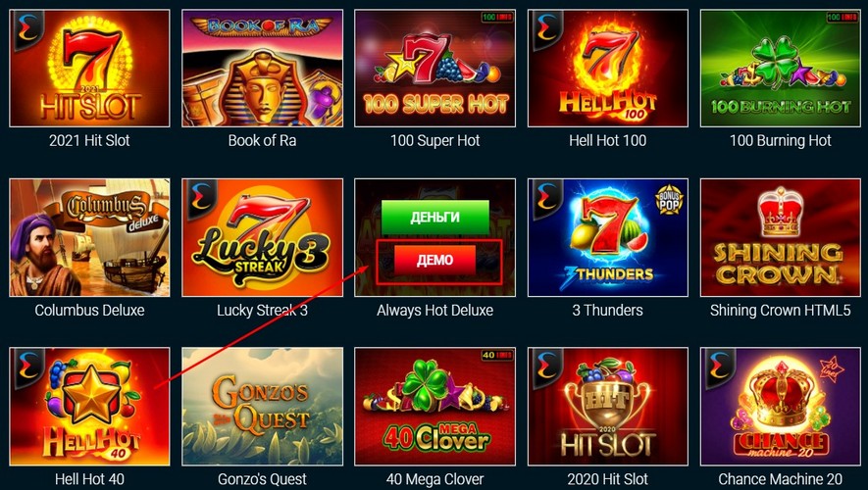The image size is (868, 490).
Task: Select the 100 Super Hot slot image
Action: point(435,68)
